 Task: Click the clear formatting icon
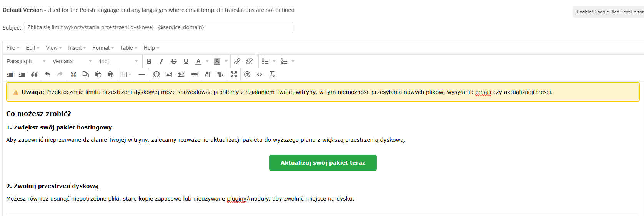coord(272,74)
